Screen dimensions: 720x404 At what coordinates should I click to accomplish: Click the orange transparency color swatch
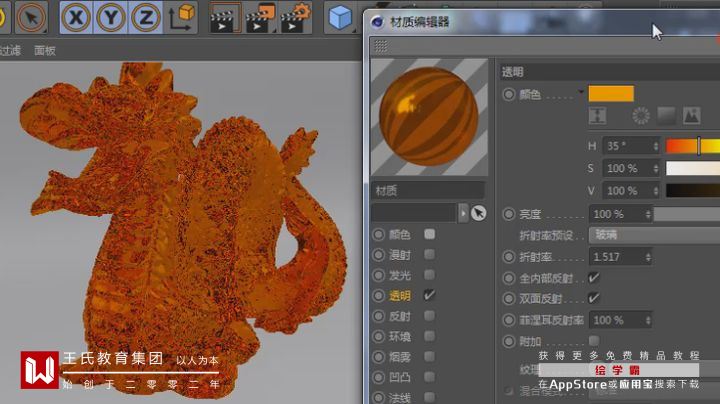[611, 94]
